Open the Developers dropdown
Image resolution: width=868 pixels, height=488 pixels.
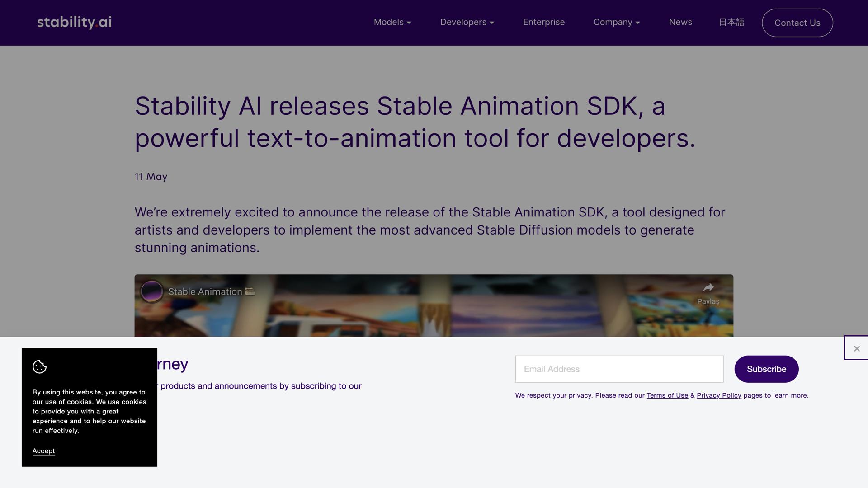pyautogui.click(x=467, y=22)
